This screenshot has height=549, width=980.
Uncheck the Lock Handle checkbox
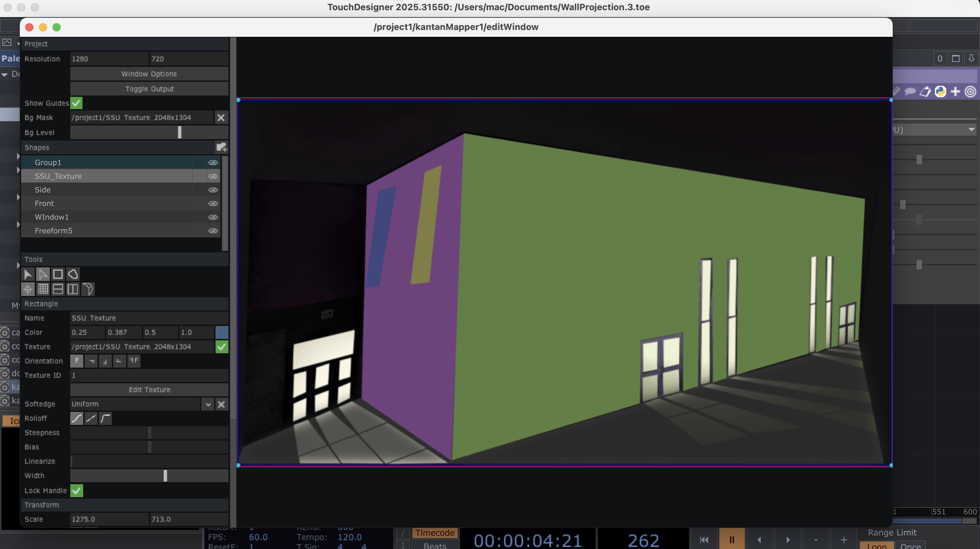click(x=76, y=491)
